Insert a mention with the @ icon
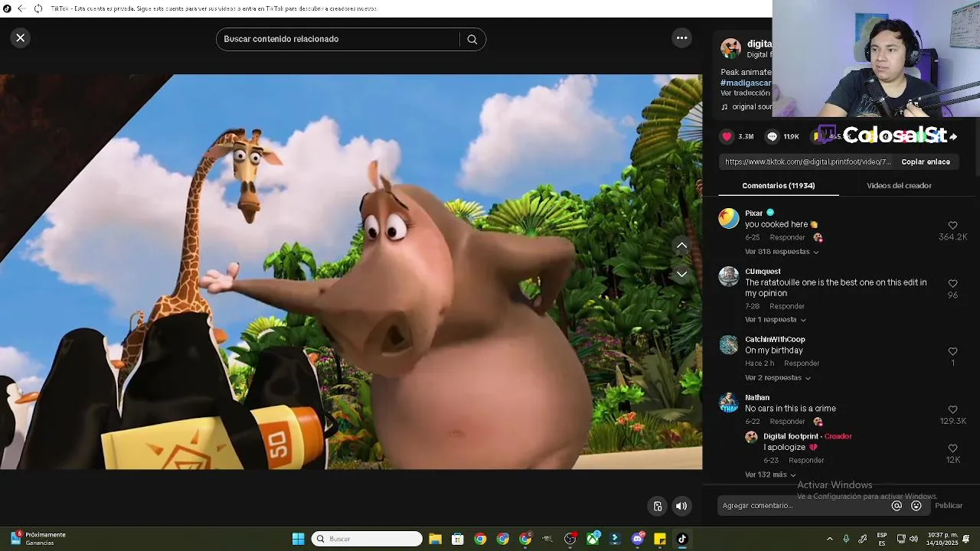980x551 pixels. (x=897, y=506)
